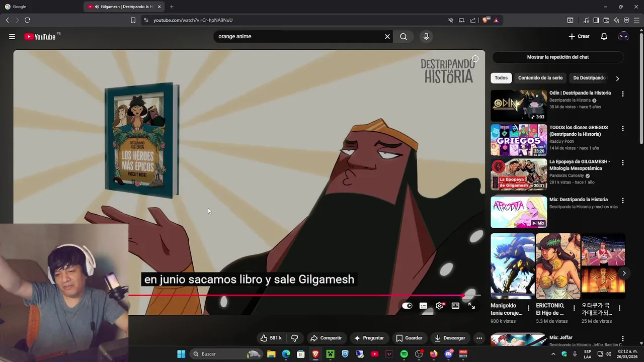Click the share page icon in address bar

[473, 20]
